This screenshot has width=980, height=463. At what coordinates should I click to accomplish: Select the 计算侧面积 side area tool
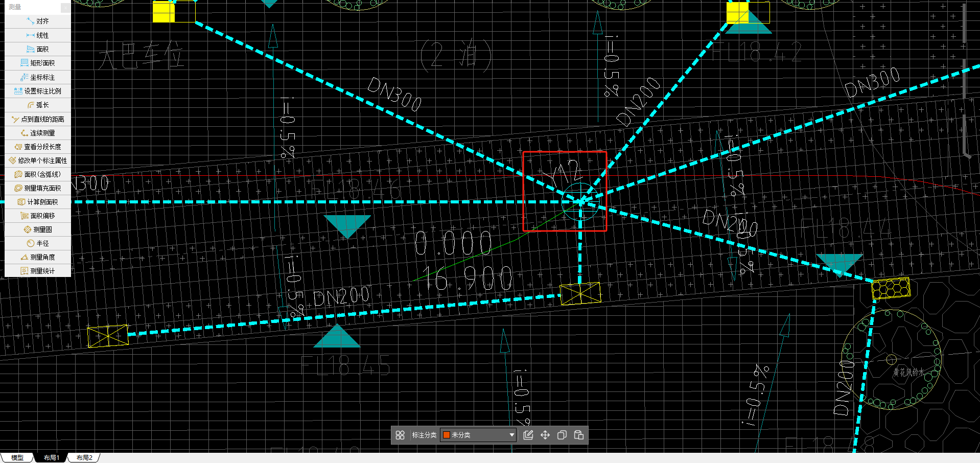[38, 202]
